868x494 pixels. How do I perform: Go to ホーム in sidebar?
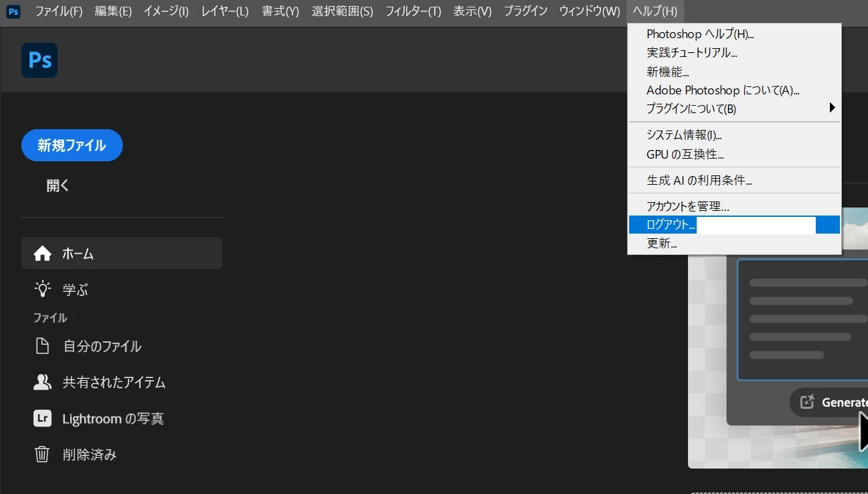(x=122, y=254)
